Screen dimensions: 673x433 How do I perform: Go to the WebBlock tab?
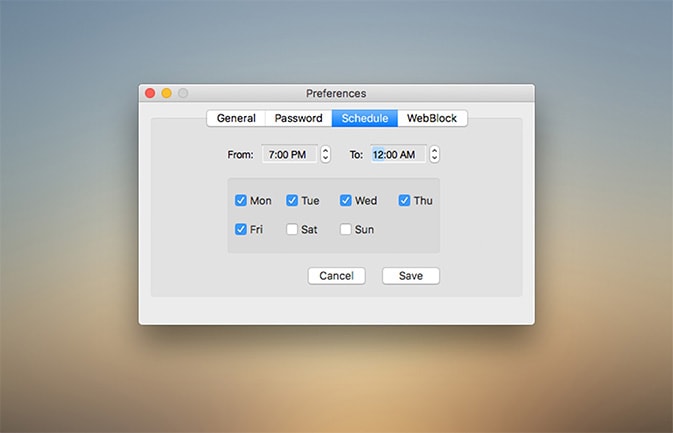[432, 118]
